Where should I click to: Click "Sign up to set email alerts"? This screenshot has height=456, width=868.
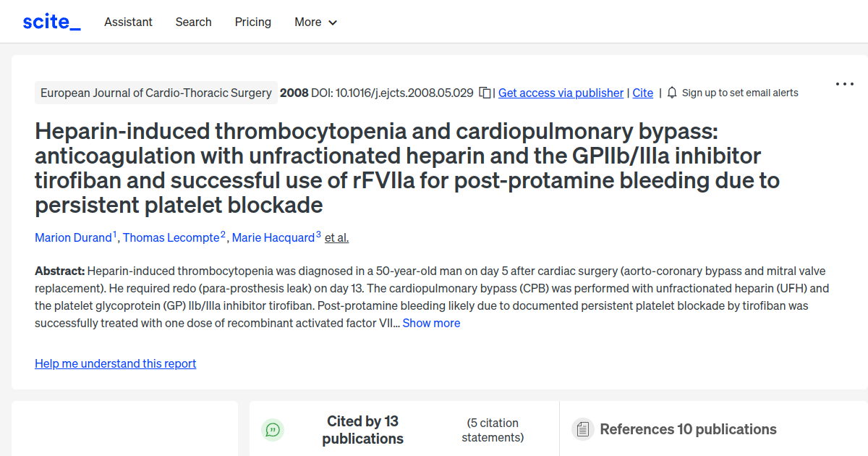[x=740, y=93]
